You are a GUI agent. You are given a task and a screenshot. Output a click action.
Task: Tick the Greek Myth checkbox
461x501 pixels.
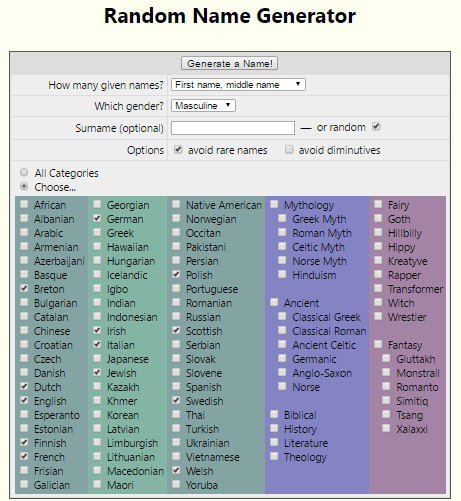[282, 218]
